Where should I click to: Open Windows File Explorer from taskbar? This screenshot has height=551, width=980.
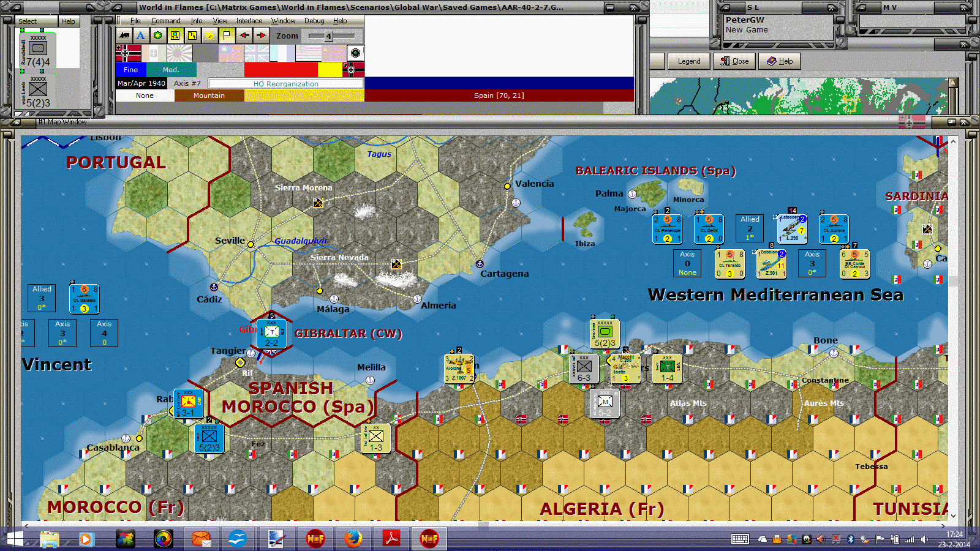tap(49, 539)
